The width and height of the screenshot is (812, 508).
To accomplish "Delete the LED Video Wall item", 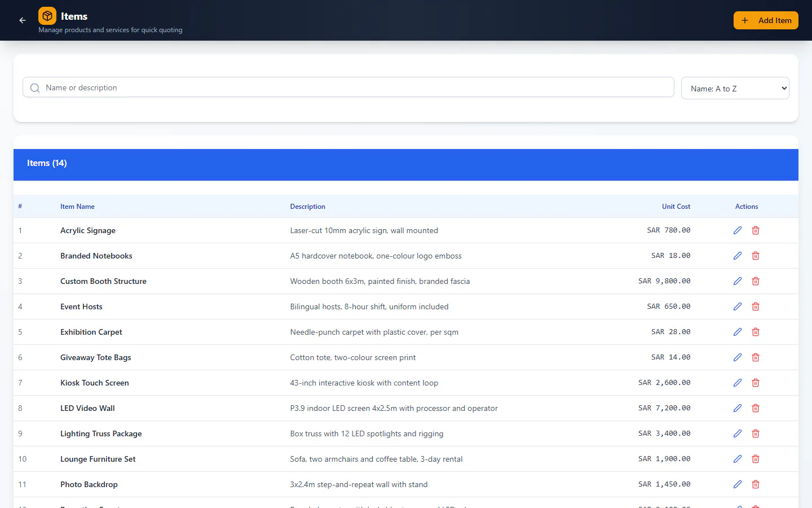I will tap(756, 408).
